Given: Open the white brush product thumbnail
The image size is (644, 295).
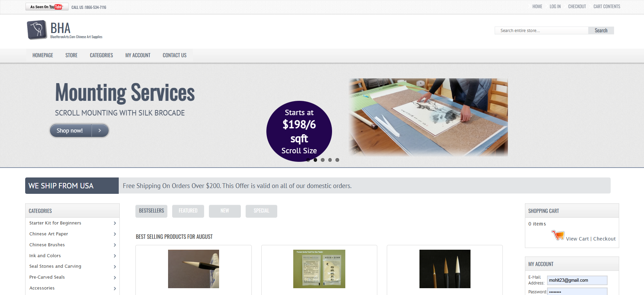Looking at the screenshot, I should pyautogui.click(x=194, y=269).
